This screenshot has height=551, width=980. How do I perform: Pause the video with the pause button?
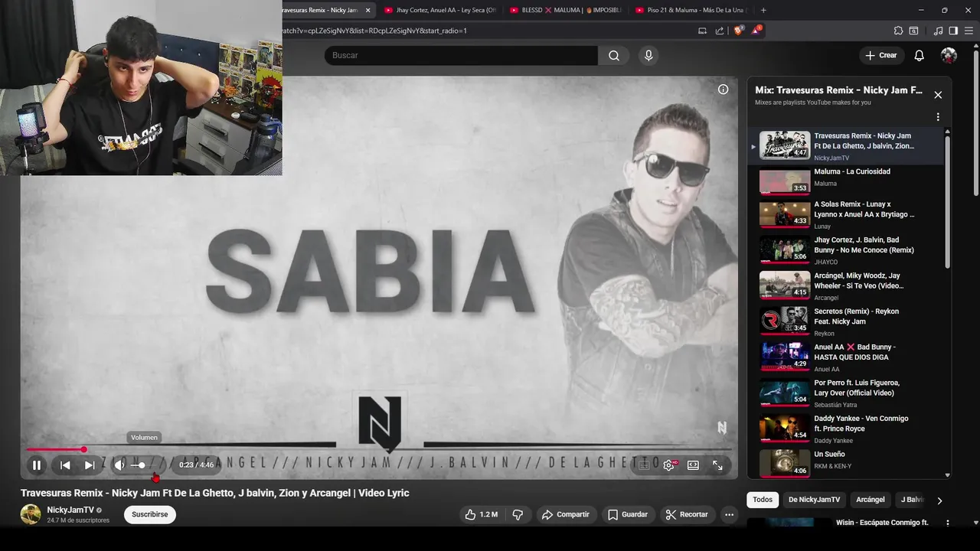coord(36,465)
